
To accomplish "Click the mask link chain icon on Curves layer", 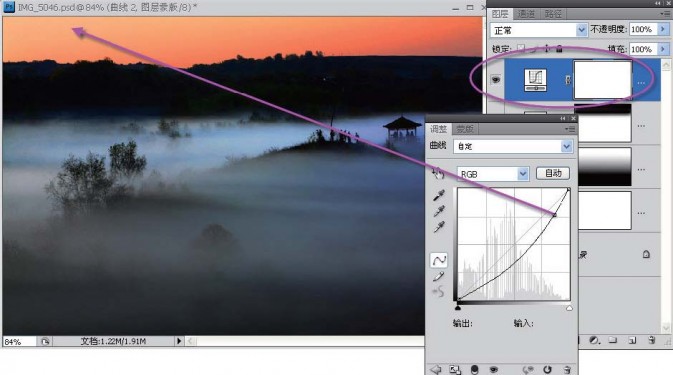I will click(x=568, y=80).
